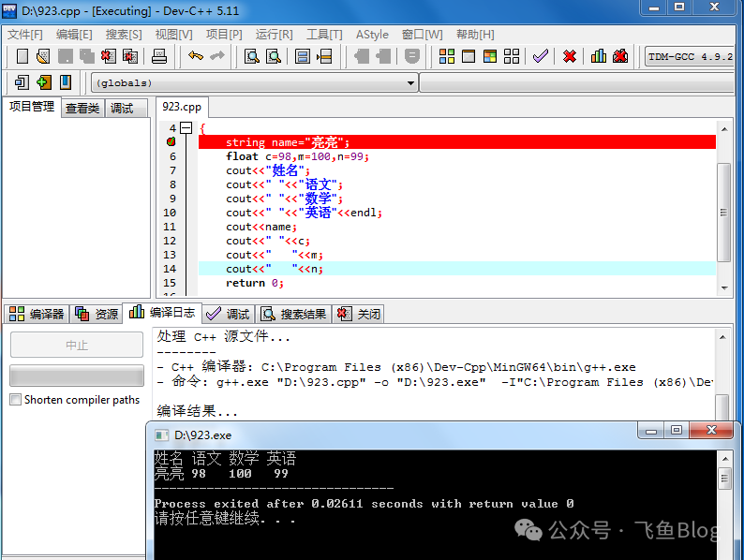Click the Open file toolbar icon
The height and width of the screenshot is (560, 744).
click(x=43, y=56)
